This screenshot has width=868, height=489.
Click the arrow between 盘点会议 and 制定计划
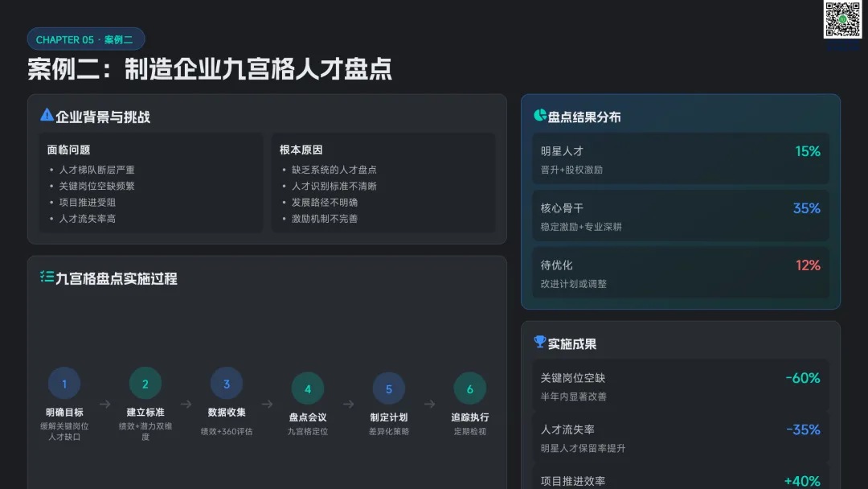click(348, 405)
